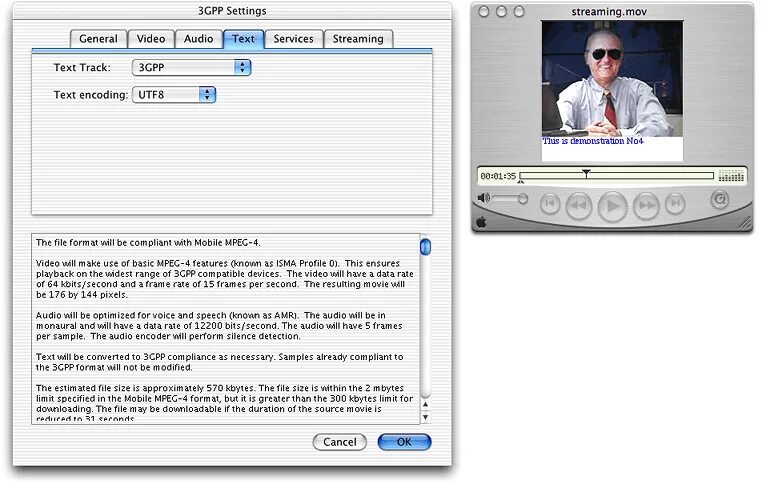Click the QuickTime content guide button
This screenshot has width=766, height=484.
(x=720, y=199)
